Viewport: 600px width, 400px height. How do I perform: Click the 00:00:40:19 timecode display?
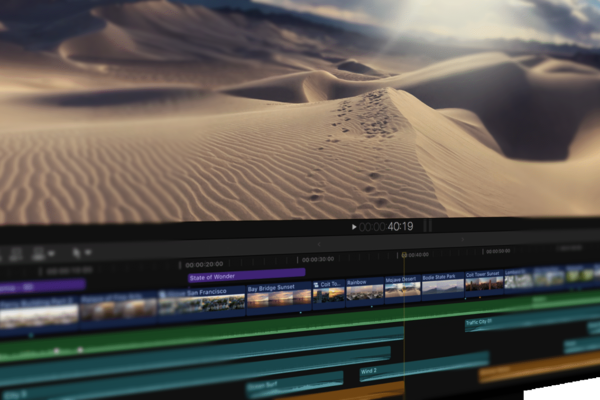386,227
